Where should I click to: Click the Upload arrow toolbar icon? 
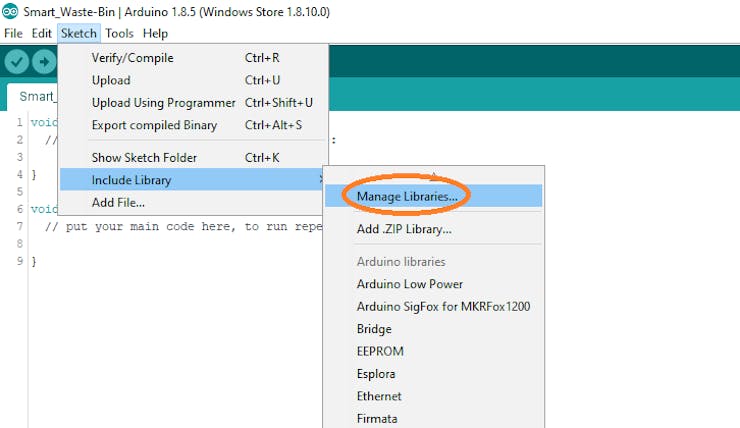(44, 62)
